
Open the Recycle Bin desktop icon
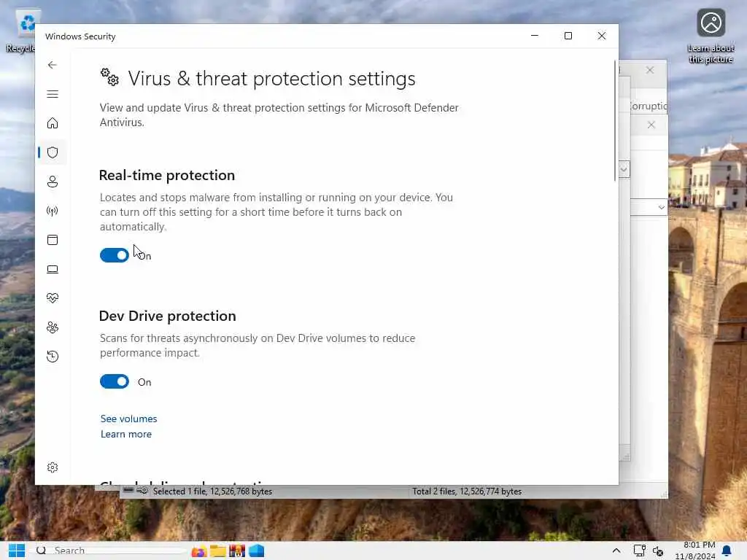pyautogui.click(x=20, y=31)
